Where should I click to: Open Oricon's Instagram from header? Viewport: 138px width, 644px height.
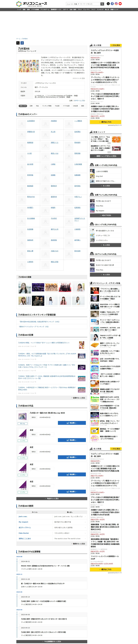pyautogui.click(x=116, y=4)
